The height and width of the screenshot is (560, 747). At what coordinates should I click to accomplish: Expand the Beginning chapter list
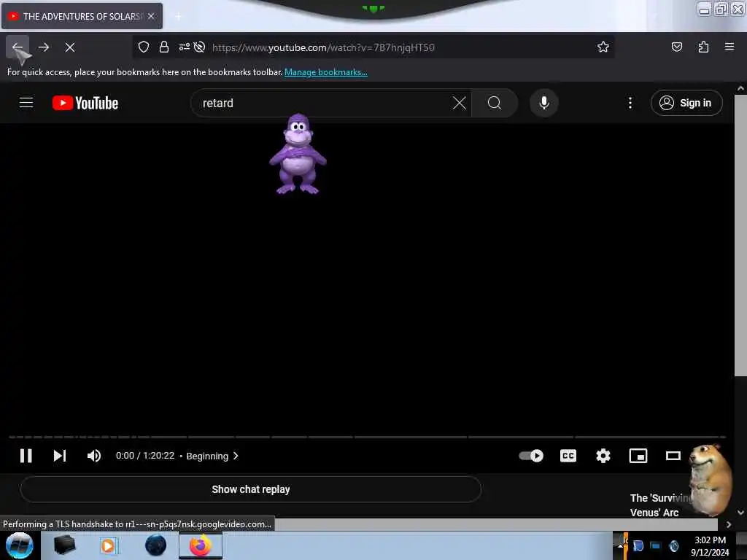tap(212, 456)
